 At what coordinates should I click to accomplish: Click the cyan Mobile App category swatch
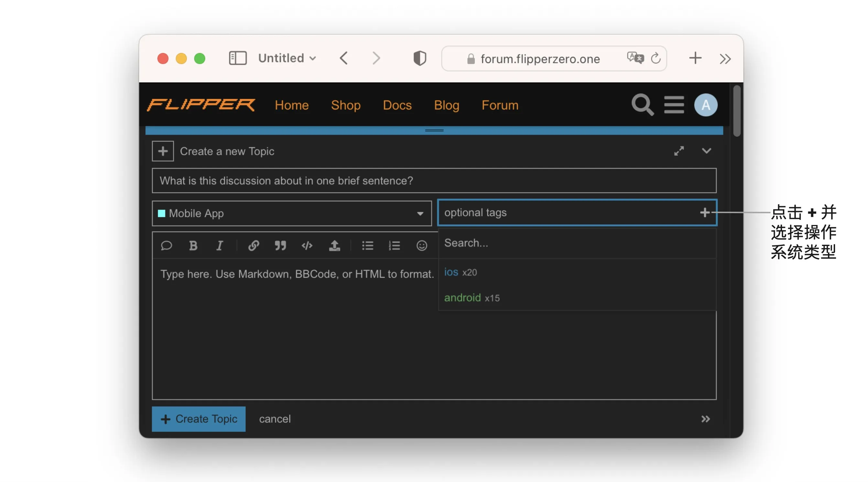(161, 214)
